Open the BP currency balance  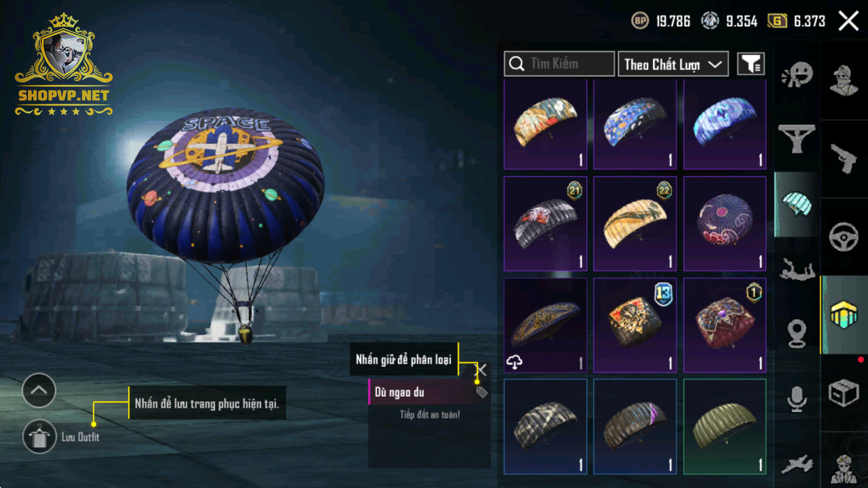point(660,21)
